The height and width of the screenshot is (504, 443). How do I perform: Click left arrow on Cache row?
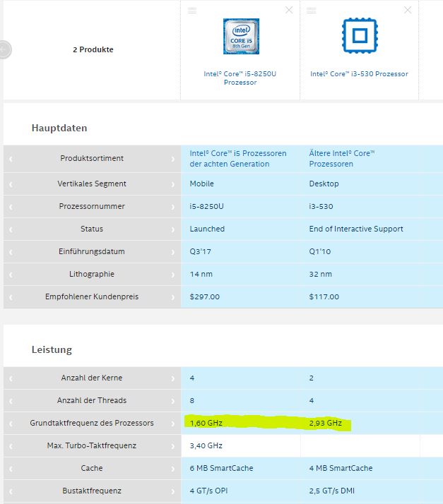coord(11,469)
